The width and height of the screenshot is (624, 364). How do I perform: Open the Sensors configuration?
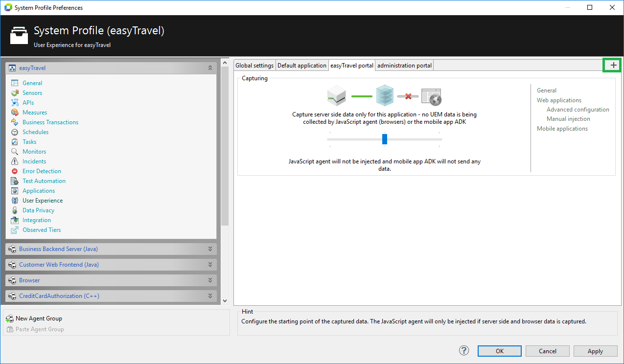point(32,93)
